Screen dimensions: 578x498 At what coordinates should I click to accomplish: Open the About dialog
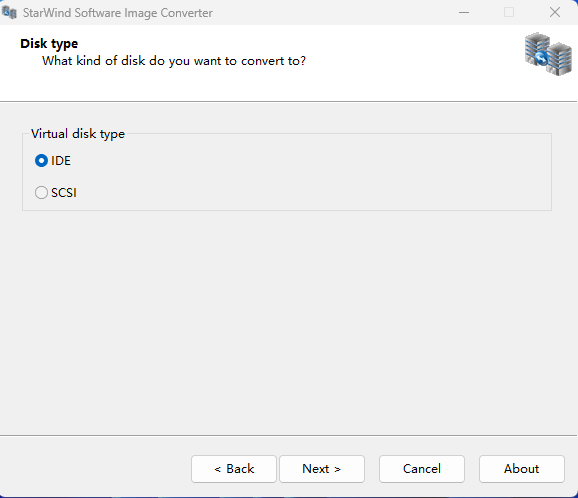tap(522, 469)
